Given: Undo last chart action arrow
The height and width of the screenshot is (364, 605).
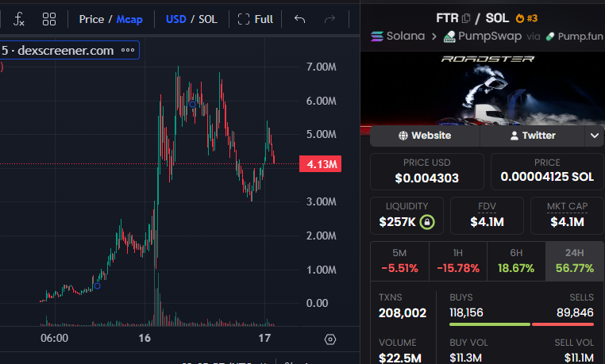Looking at the screenshot, I should (x=300, y=19).
